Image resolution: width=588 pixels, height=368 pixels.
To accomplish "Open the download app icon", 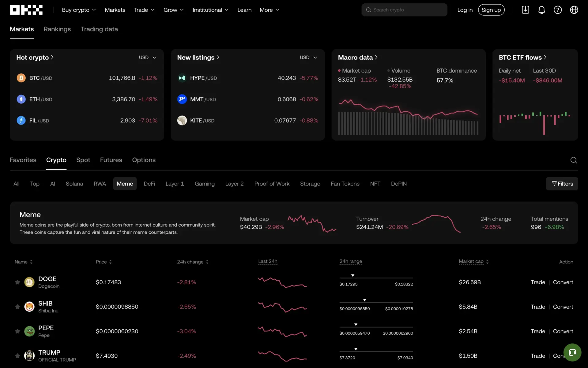I will [526, 10].
